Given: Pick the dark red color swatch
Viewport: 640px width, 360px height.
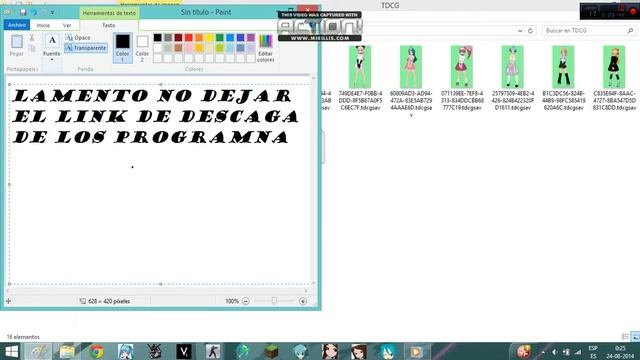Looking at the screenshot, I should point(178,38).
